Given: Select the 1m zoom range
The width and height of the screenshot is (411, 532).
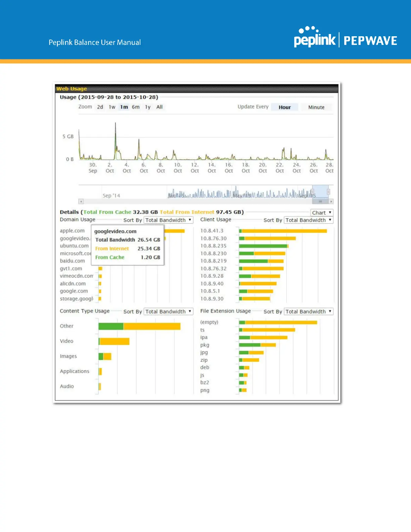Looking at the screenshot, I should pos(124,107).
